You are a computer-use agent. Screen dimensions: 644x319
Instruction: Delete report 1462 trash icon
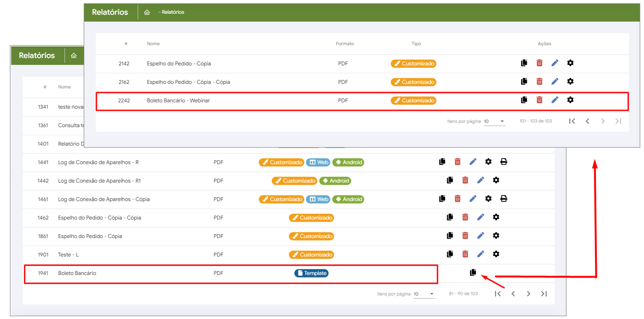[465, 217]
